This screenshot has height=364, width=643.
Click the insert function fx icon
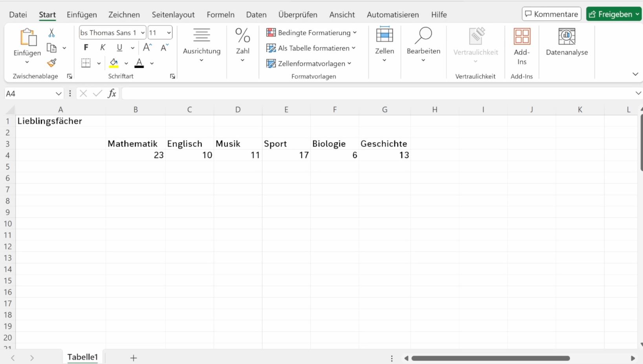point(112,93)
